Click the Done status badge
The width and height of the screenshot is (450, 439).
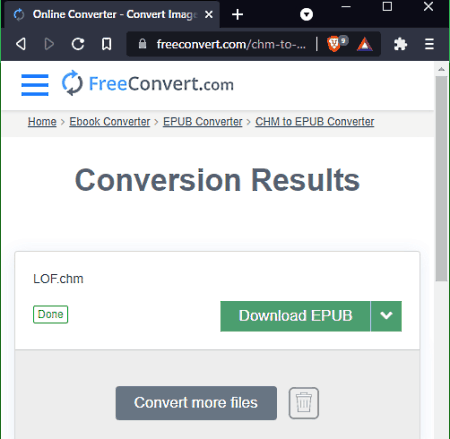pos(51,314)
